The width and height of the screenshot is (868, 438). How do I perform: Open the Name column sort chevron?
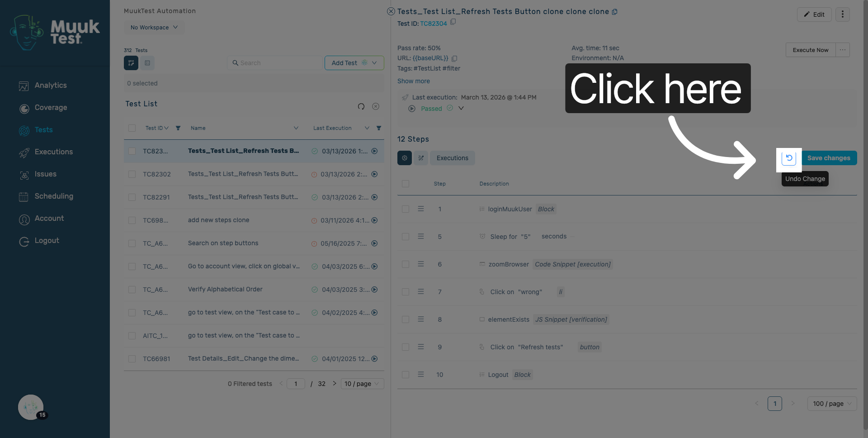click(296, 128)
